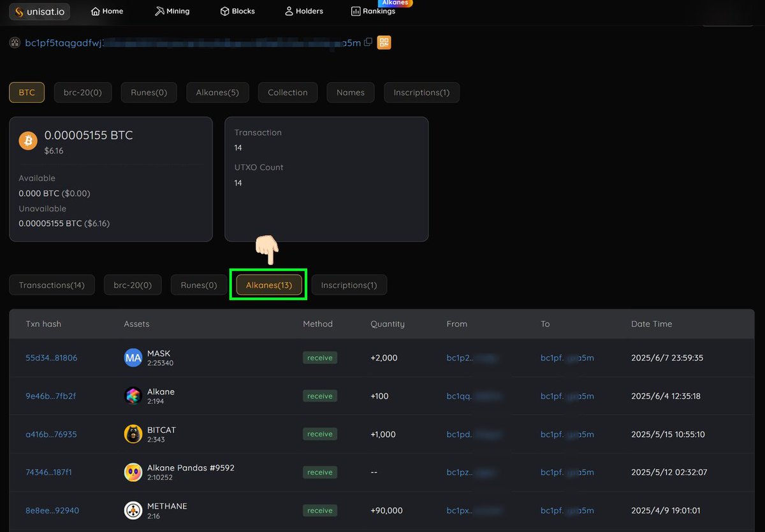765x532 pixels.
Task: Open transaction hash 8e8ee...92940
Action: pos(52,510)
